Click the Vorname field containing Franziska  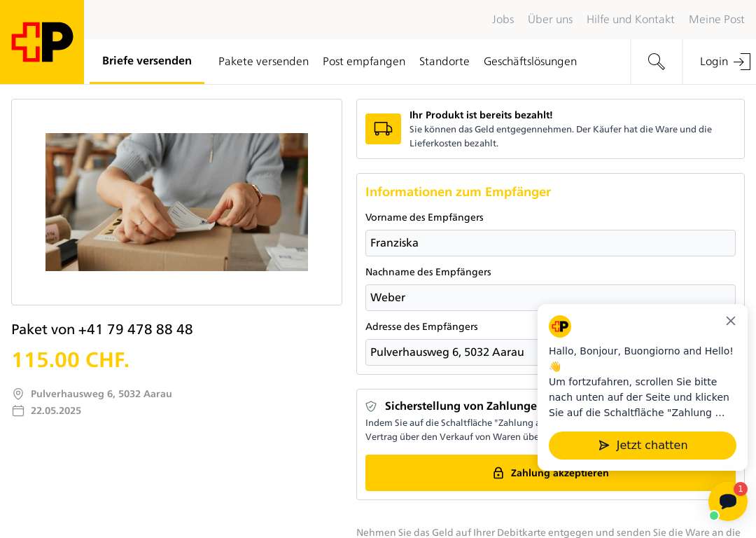[x=550, y=243]
